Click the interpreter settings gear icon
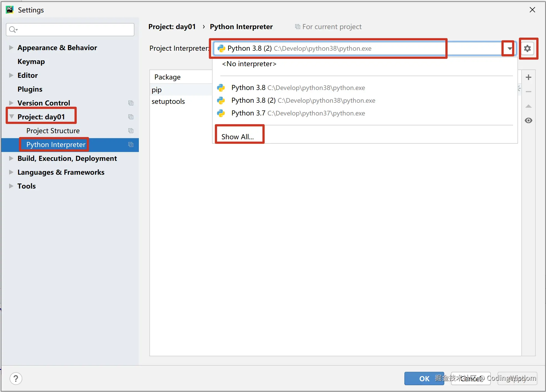This screenshot has height=392, width=546. (527, 48)
